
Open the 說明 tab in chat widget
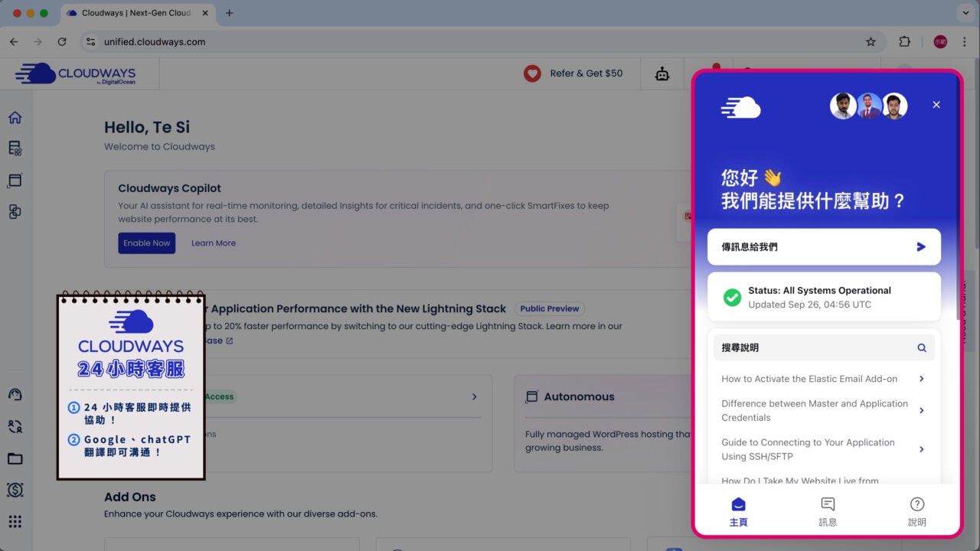[916, 510]
